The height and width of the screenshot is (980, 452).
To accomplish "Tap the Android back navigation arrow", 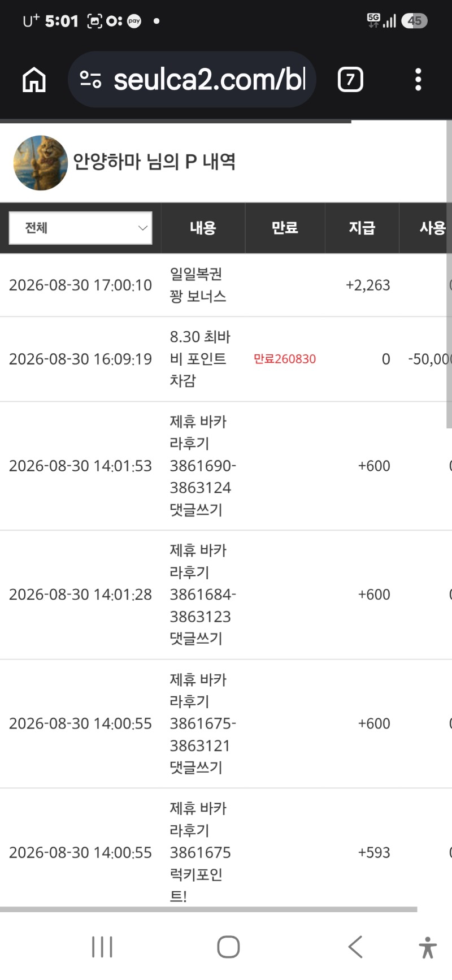I will (355, 947).
